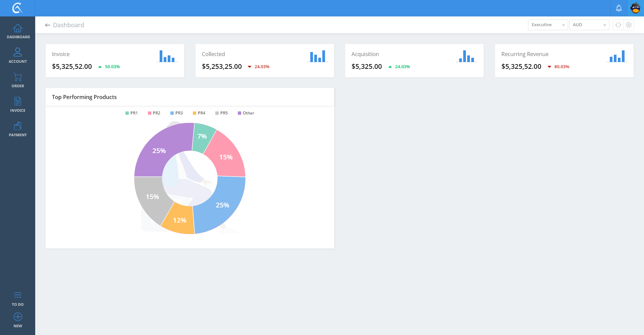Viewport: 644px width, 335px height.
Task: Open the user avatar profile menu
Action: [635, 8]
